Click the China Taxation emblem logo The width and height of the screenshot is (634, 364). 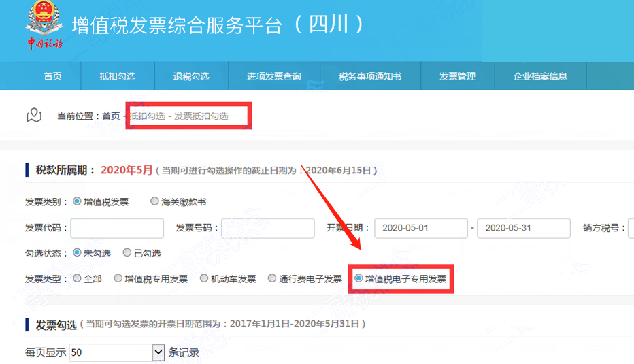point(44,25)
